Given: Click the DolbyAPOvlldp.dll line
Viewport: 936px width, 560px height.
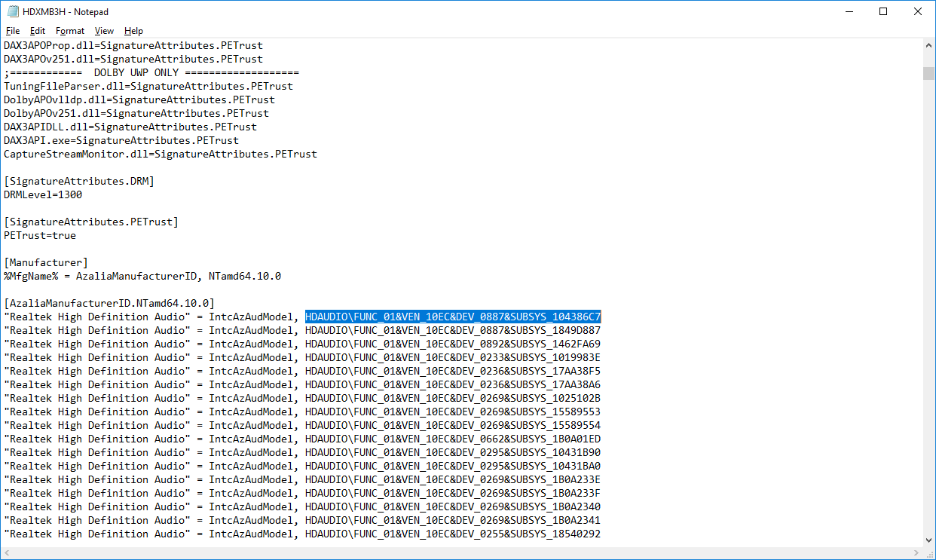Looking at the screenshot, I should tap(139, 99).
